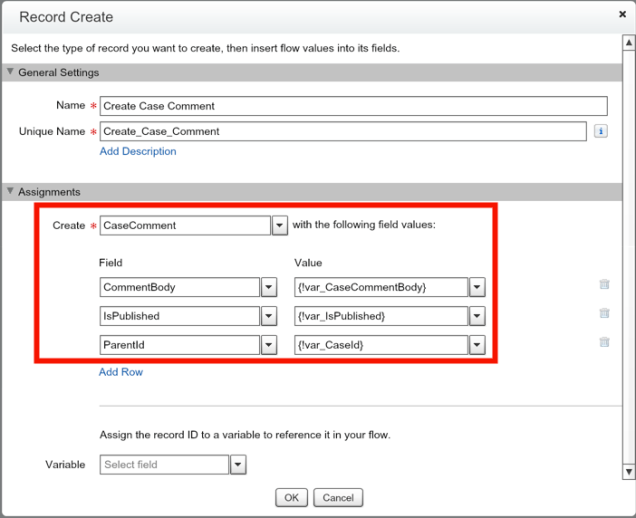Click trash icon for IsPublished row
The width and height of the screenshot is (636, 518).
604,314
